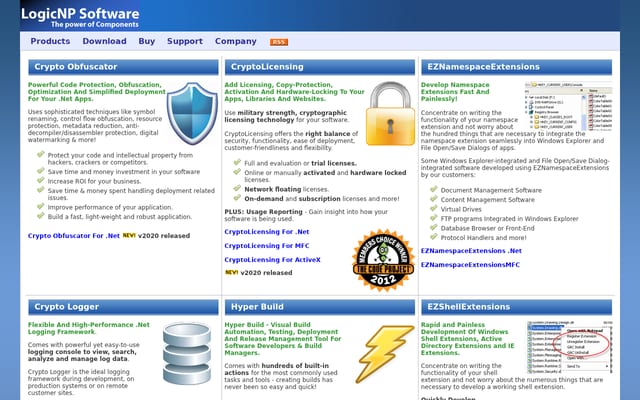Click checkmark beside 'Improve performance of your application'
The width and height of the screenshot is (640, 400).
(40, 207)
